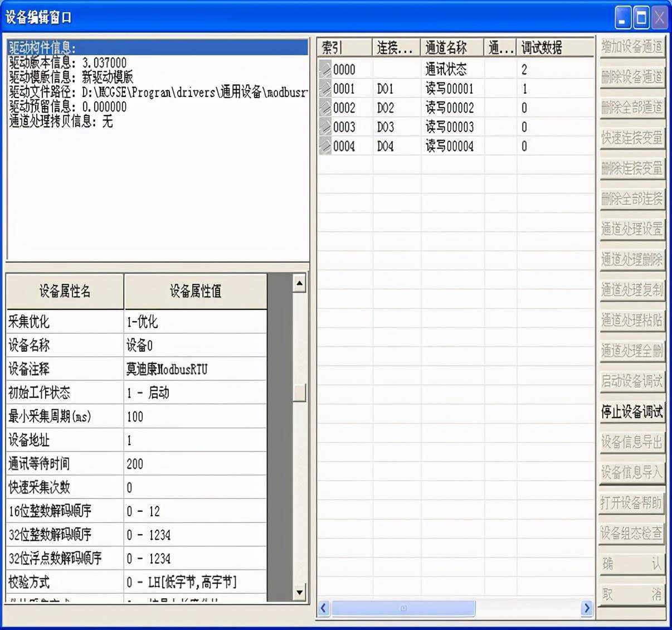This screenshot has width=672, height=630.
Task: Click the row icon for channel 0003
Action: tap(325, 127)
